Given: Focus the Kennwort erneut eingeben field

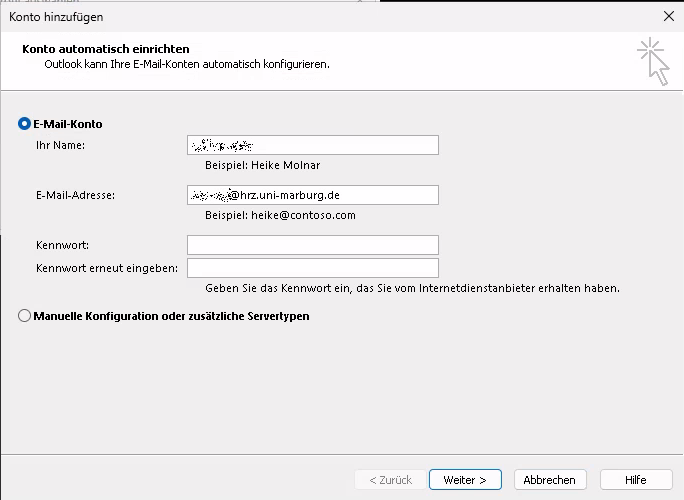Looking at the screenshot, I should point(312,268).
